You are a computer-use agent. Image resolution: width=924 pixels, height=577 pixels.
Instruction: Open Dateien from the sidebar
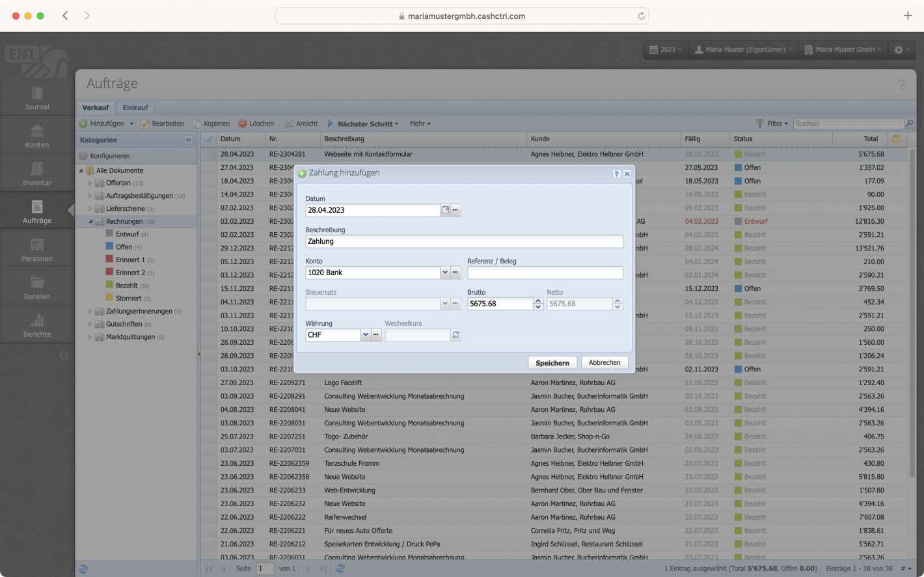(x=36, y=286)
